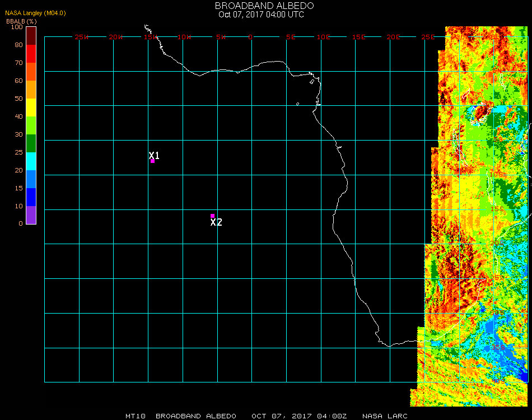The width and height of the screenshot is (532, 420).
Task: Click the cyan 20–25% color bar segment
Action: pyautogui.click(x=31, y=161)
